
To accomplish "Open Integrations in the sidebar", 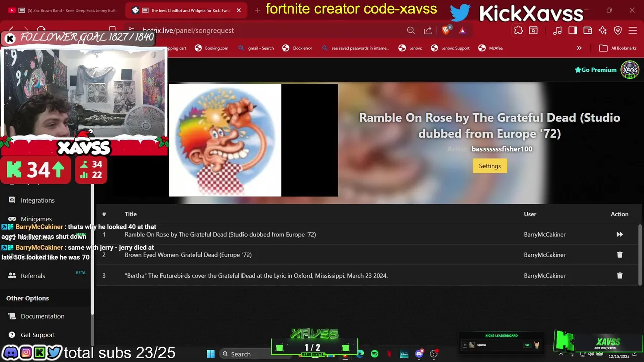I will tap(38, 200).
